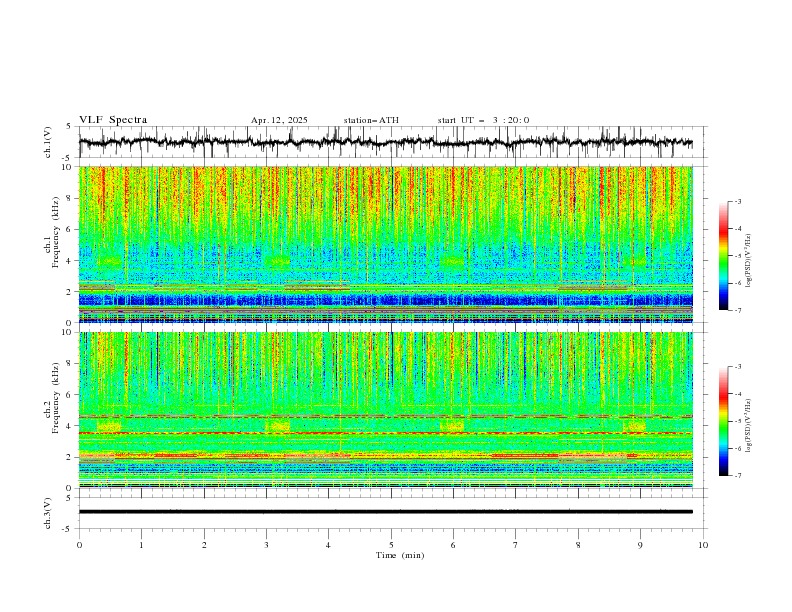Click the time axis tick label '5'
The image size is (792, 612).
tap(391, 545)
